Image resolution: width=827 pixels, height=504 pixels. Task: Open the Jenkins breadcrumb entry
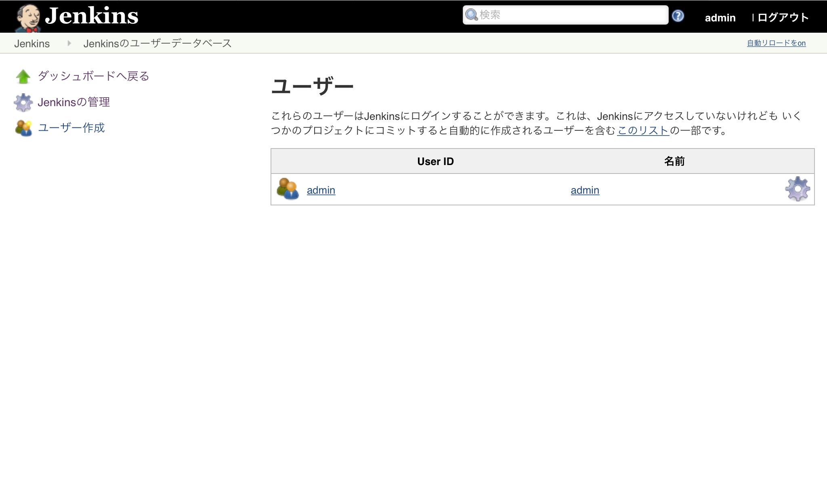click(x=32, y=43)
